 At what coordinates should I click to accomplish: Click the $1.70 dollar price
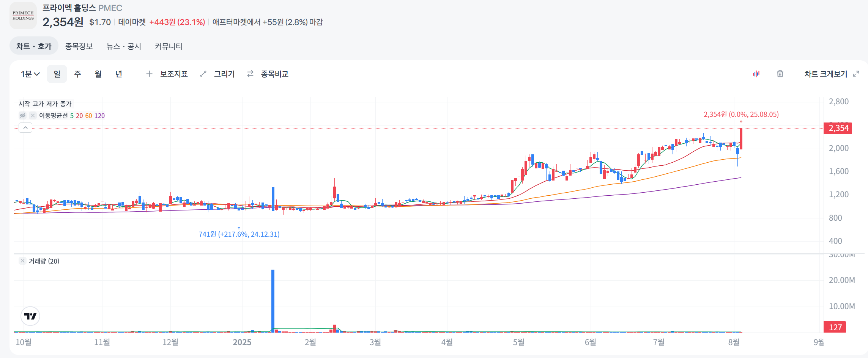(x=100, y=22)
